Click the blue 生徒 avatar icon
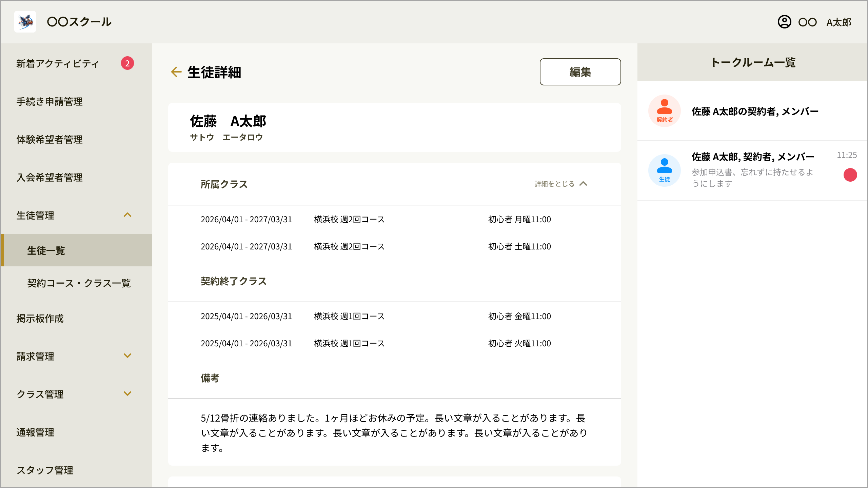Image resolution: width=868 pixels, height=488 pixels. [x=664, y=170]
